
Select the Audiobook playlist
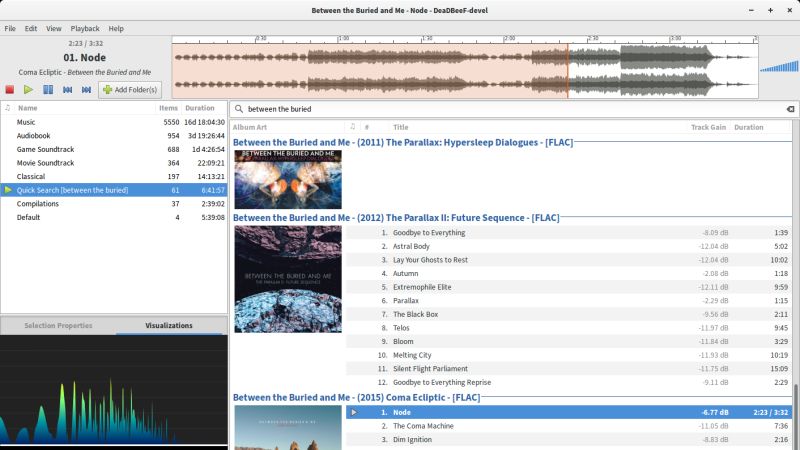pos(114,136)
